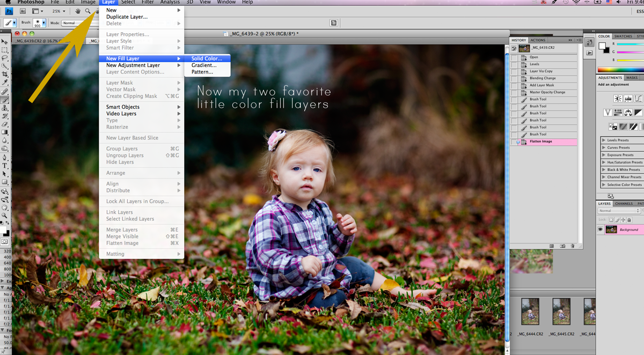Image resolution: width=644 pixels, height=355 pixels.
Task: Open New Adjustment Layer submenu
Action: coord(142,65)
